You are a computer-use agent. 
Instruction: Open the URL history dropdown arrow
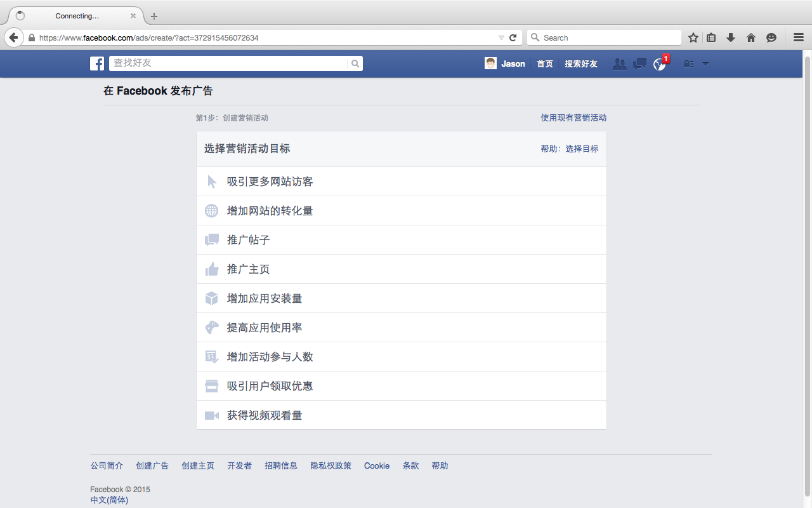[501, 37]
